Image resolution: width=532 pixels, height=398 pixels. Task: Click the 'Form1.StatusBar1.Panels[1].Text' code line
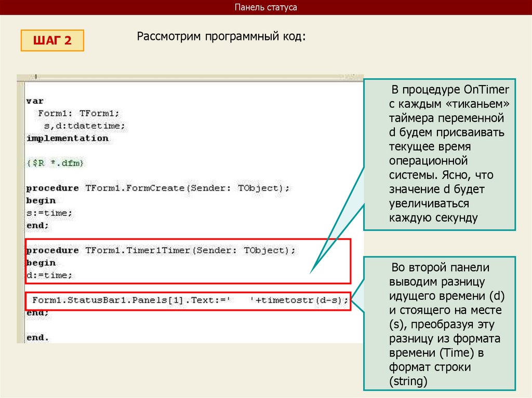click(190, 300)
